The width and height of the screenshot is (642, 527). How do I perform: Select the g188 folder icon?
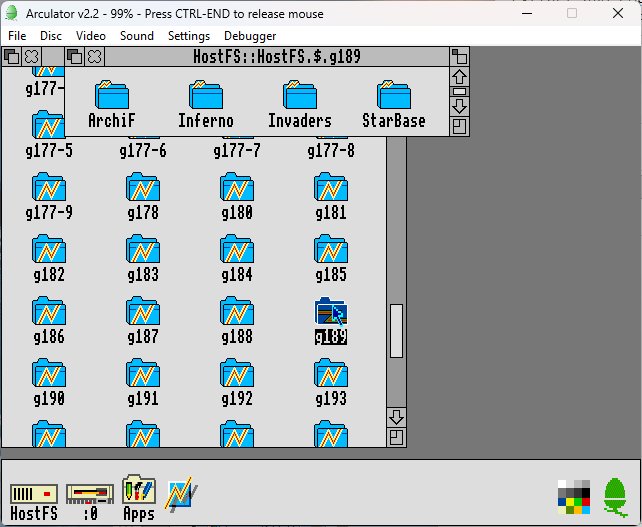pyautogui.click(x=237, y=311)
